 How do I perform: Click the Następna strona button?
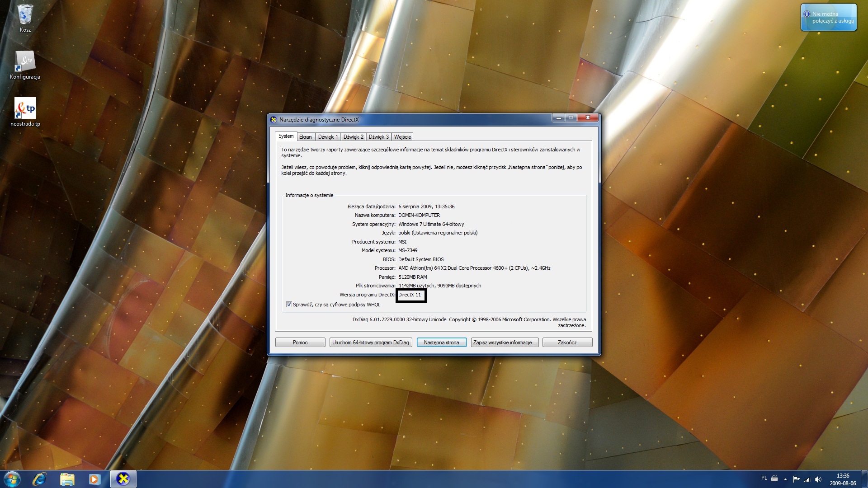point(441,343)
